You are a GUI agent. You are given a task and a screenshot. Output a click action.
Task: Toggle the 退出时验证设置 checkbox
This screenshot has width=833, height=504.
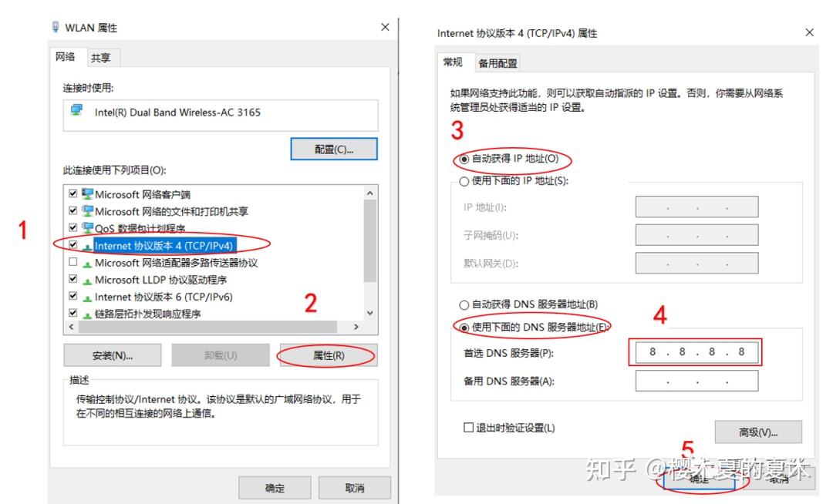[469, 428]
